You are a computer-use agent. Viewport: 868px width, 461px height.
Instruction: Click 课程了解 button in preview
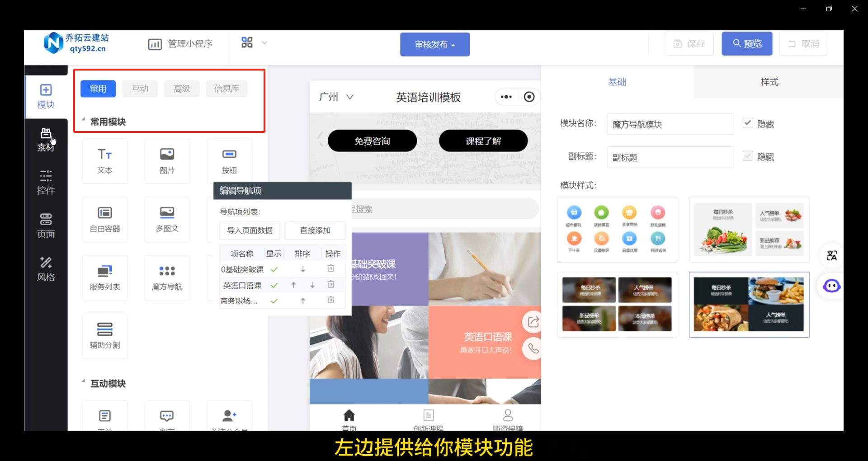(483, 141)
